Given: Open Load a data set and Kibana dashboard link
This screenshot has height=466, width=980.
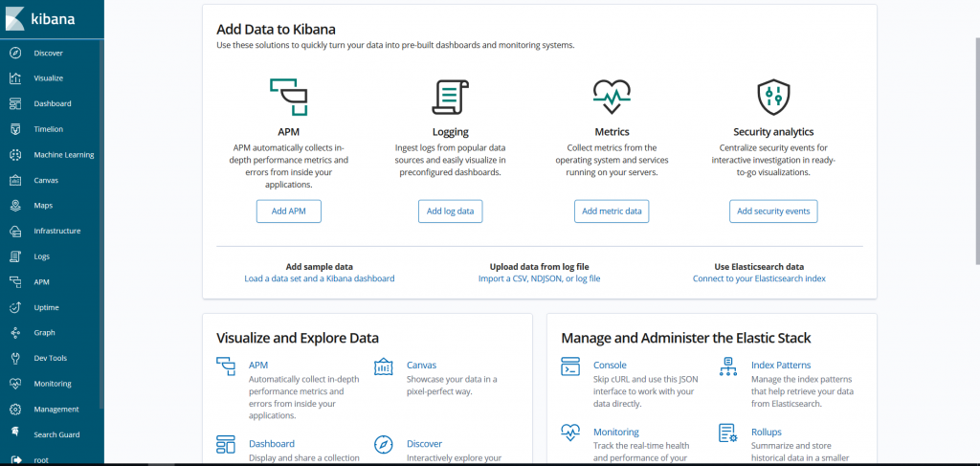Looking at the screenshot, I should (x=320, y=278).
